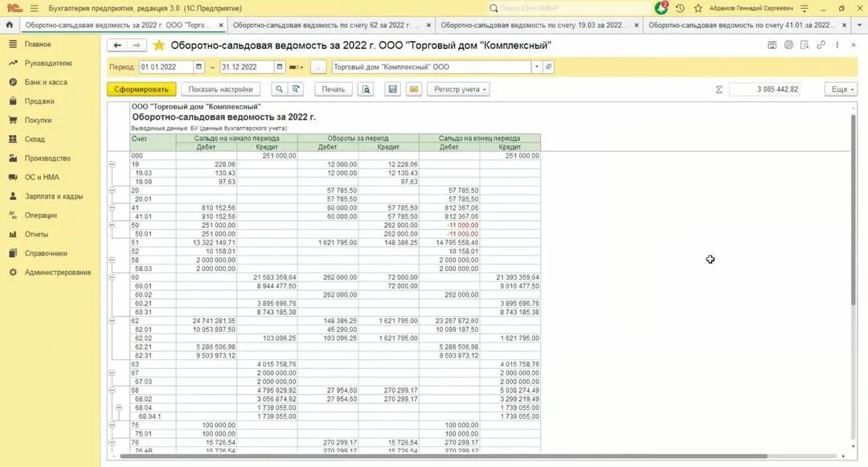The height and width of the screenshot is (467, 868).
Task: Open the form's three-dot menu
Action: coord(837,45)
